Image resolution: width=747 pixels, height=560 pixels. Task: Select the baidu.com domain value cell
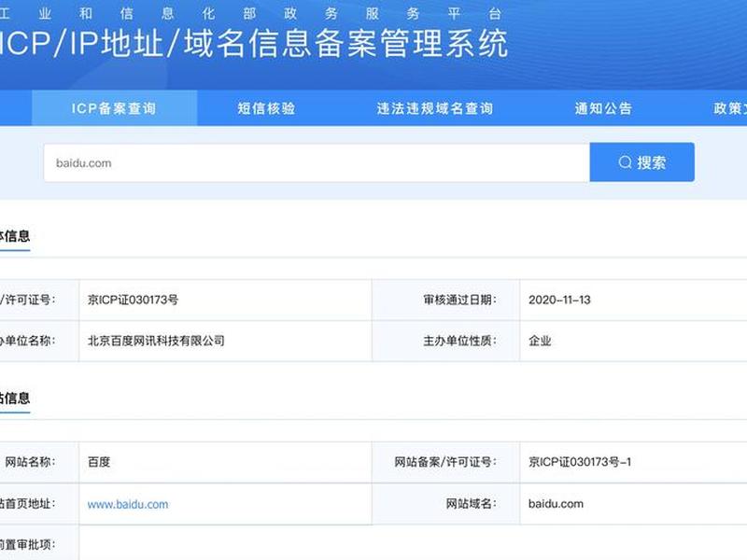pos(633,504)
